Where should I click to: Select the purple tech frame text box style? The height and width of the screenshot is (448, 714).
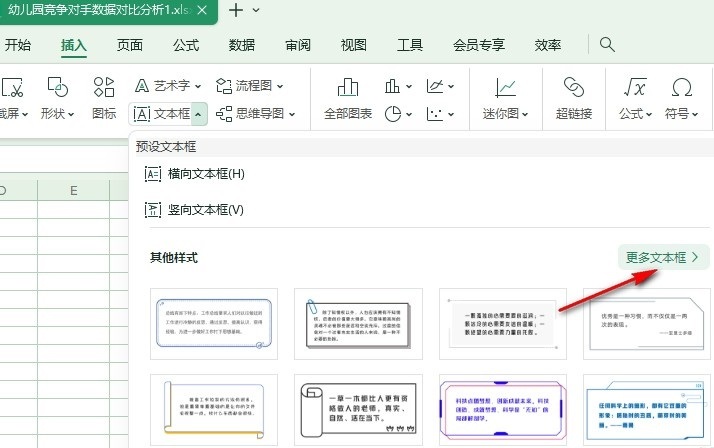coord(503,410)
